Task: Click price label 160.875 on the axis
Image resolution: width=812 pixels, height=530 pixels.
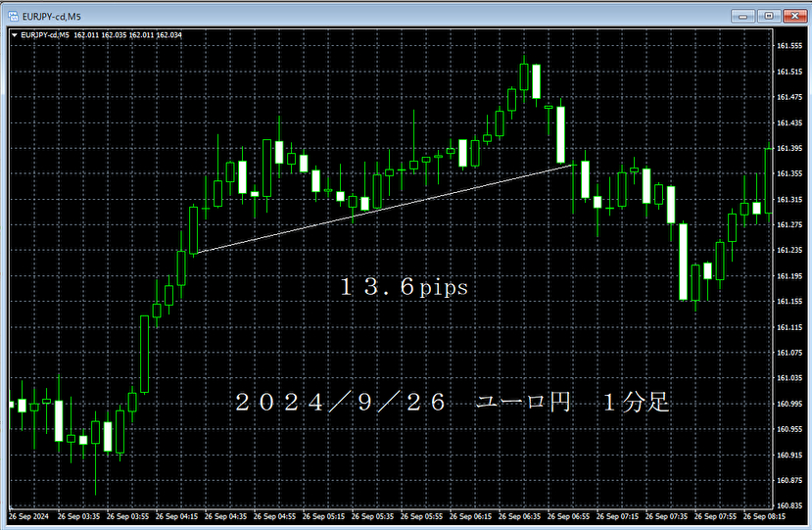Action: 789,481
